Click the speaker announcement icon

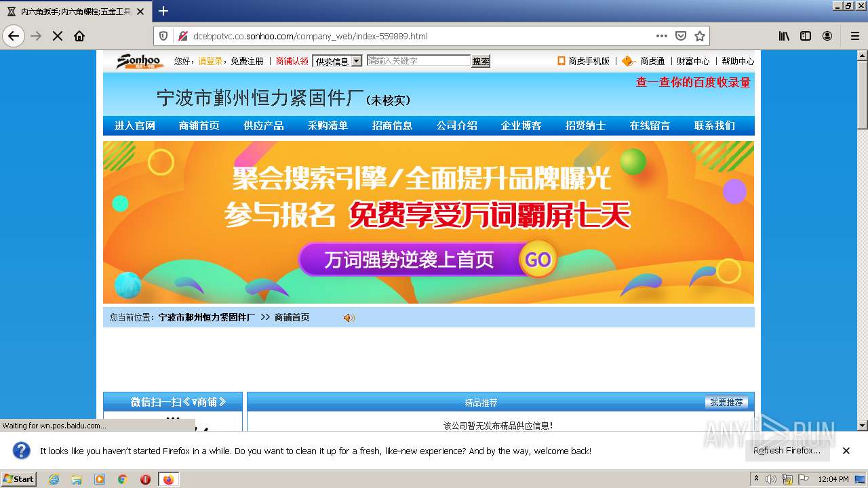tap(349, 317)
